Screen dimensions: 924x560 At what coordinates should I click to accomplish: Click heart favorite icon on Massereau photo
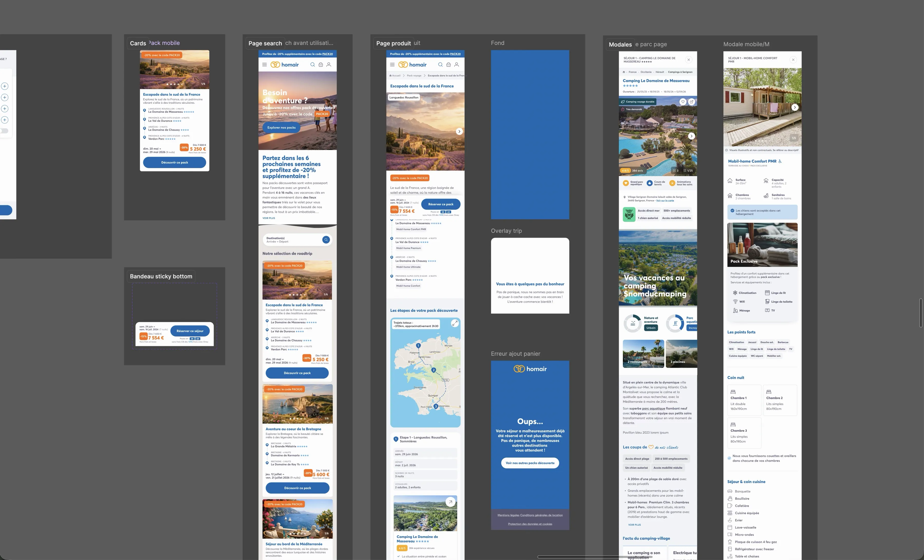[683, 102]
